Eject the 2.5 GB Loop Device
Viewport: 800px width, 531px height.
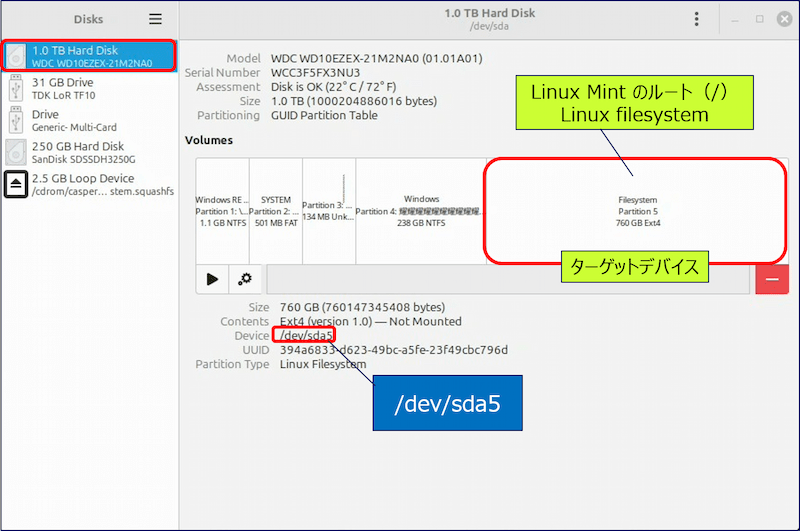16,184
